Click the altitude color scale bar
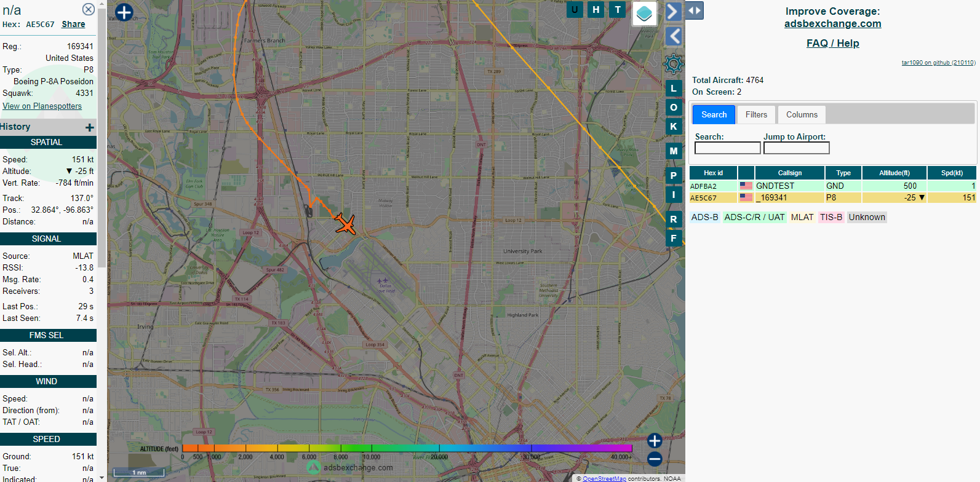The image size is (980, 482). 407,448
